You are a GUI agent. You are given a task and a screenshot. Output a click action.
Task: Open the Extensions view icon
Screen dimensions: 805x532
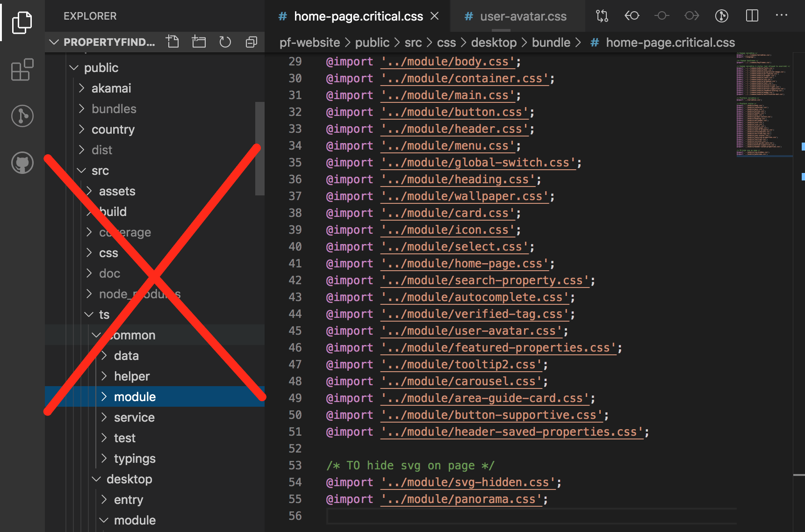pos(22,70)
